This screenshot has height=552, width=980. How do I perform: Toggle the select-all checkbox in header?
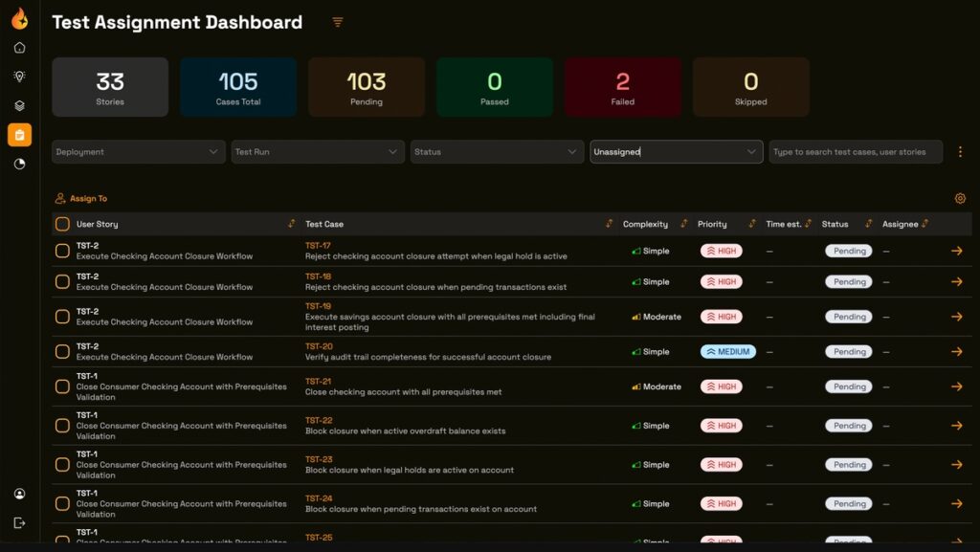pyautogui.click(x=62, y=224)
